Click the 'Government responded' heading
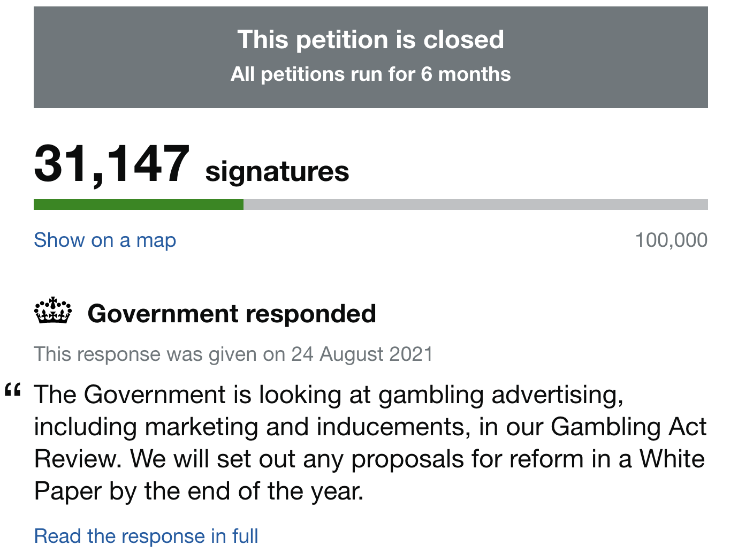The height and width of the screenshot is (560, 738). [x=232, y=314]
